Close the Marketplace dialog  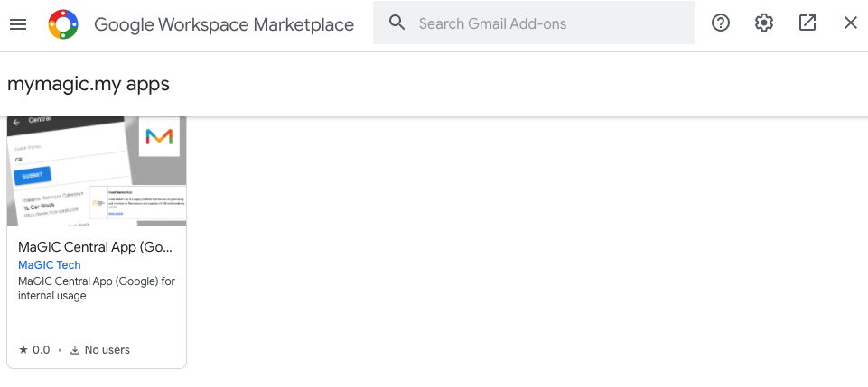click(850, 23)
